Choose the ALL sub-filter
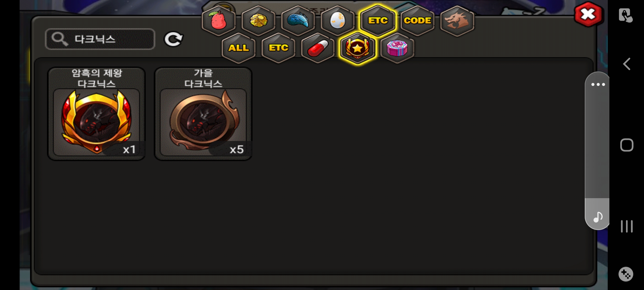Image resolution: width=644 pixels, height=290 pixels. coord(239,48)
